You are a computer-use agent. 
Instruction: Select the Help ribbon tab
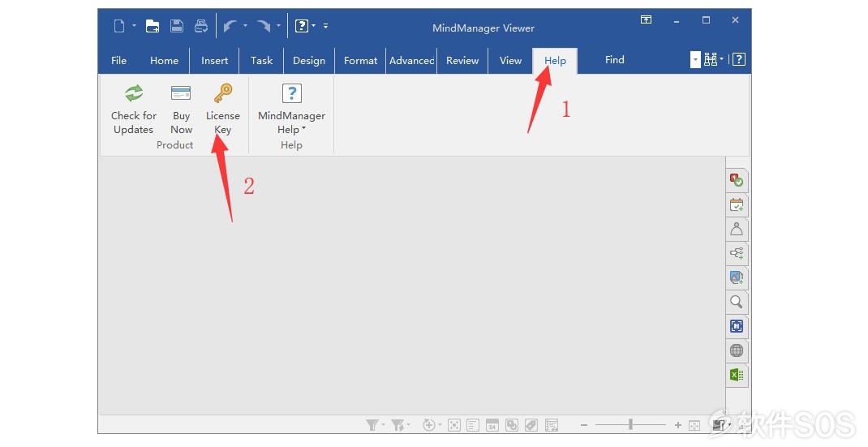pyautogui.click(x=555, y=60)
